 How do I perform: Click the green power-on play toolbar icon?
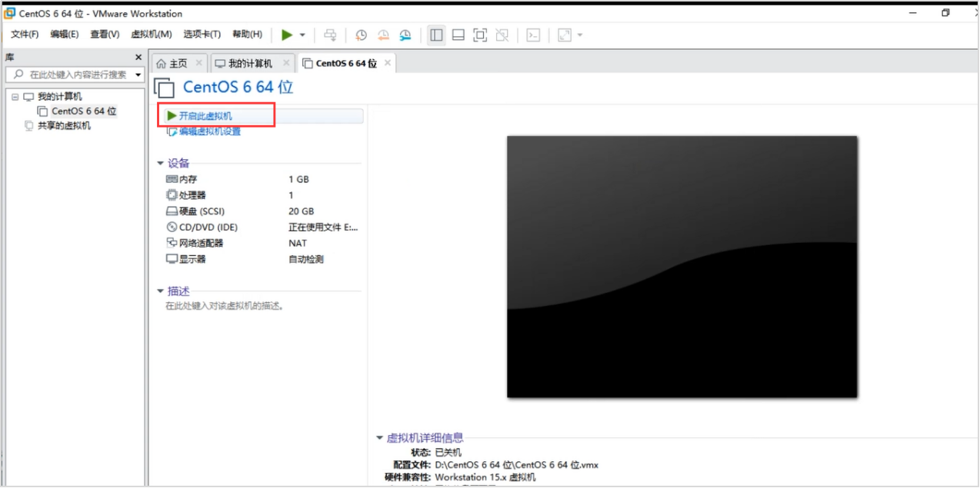pyautogui.click(x=287, y=35)
